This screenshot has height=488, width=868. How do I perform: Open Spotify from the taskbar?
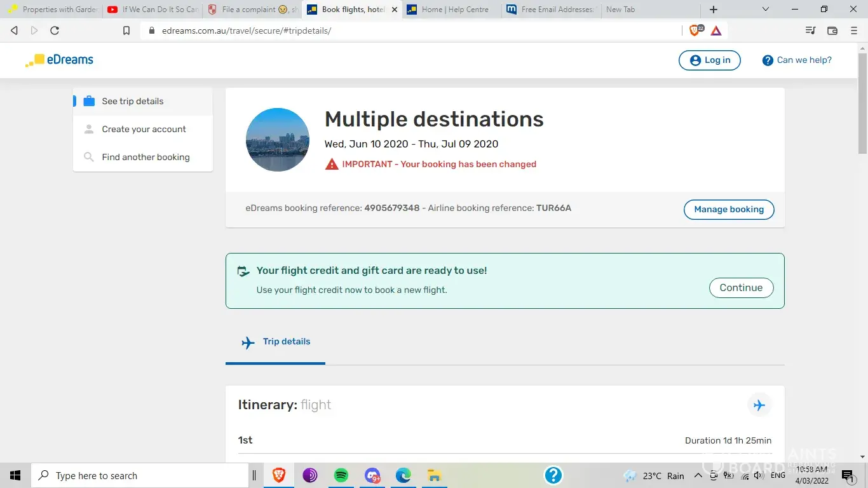341,475
